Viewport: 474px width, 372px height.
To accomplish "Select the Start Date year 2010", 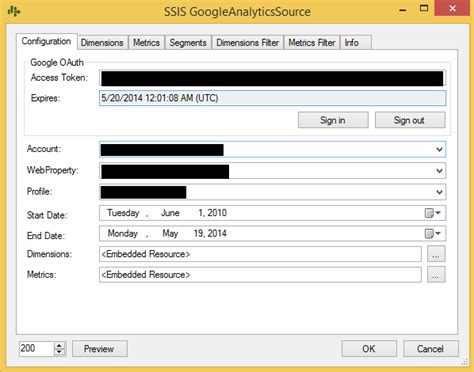I will (x=217, y=213).
